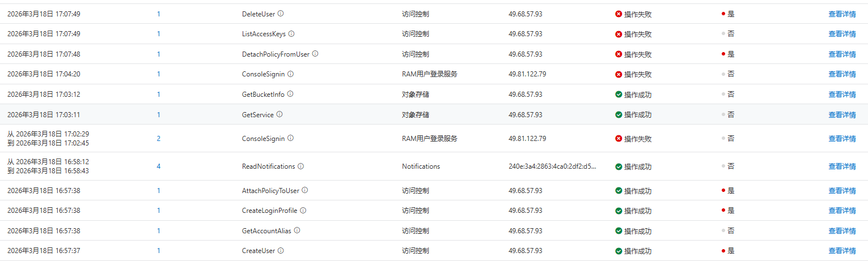868x261 pixels.
Task: Click info icon next to DetachPolicyFromUser
Action: tap(315, 54)
